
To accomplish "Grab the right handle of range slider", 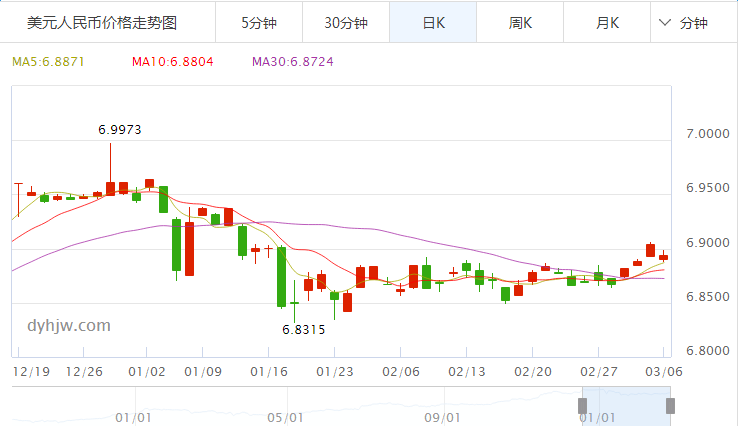I will point(670,406).
